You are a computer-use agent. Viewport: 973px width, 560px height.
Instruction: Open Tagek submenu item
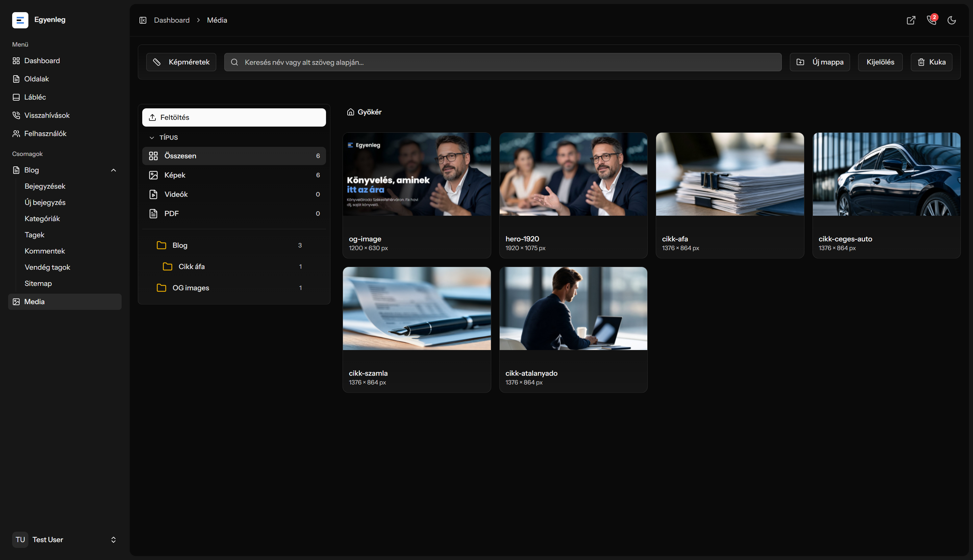coord(34,235)
